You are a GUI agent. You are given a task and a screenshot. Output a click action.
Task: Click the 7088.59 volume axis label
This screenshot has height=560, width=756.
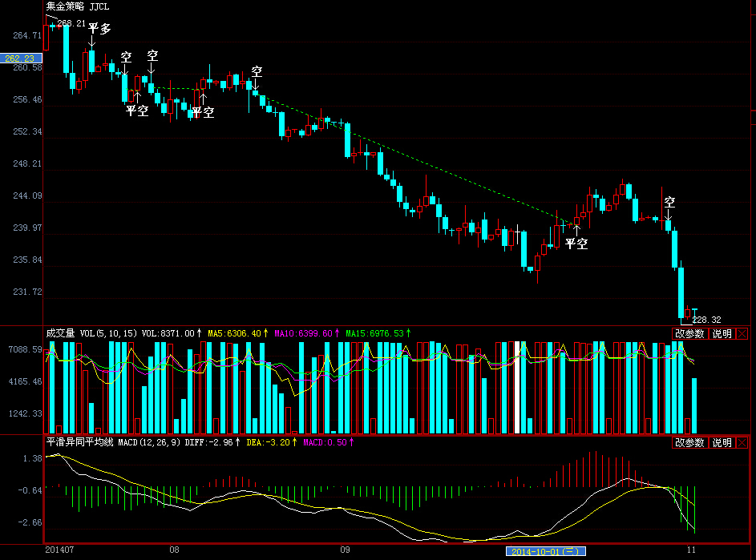click(26, 349)
